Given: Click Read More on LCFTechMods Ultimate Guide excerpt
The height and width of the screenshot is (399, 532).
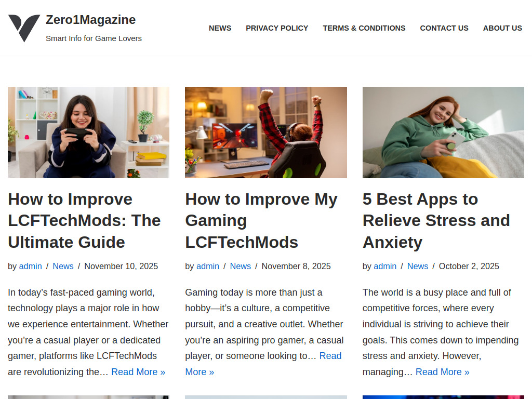Looking at the screenshot, I should 138,372.
